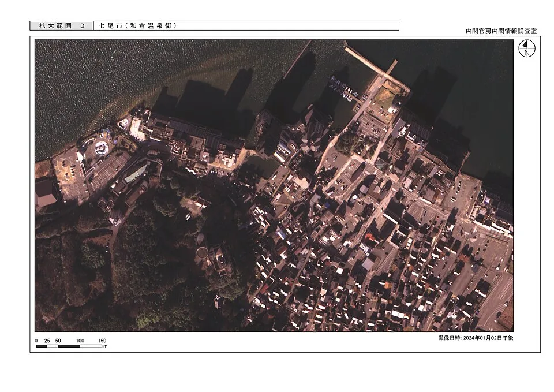This screenshot has height=392, width=554.
Task: Click the small boat marina in the harbor
Action: [344, 88]
